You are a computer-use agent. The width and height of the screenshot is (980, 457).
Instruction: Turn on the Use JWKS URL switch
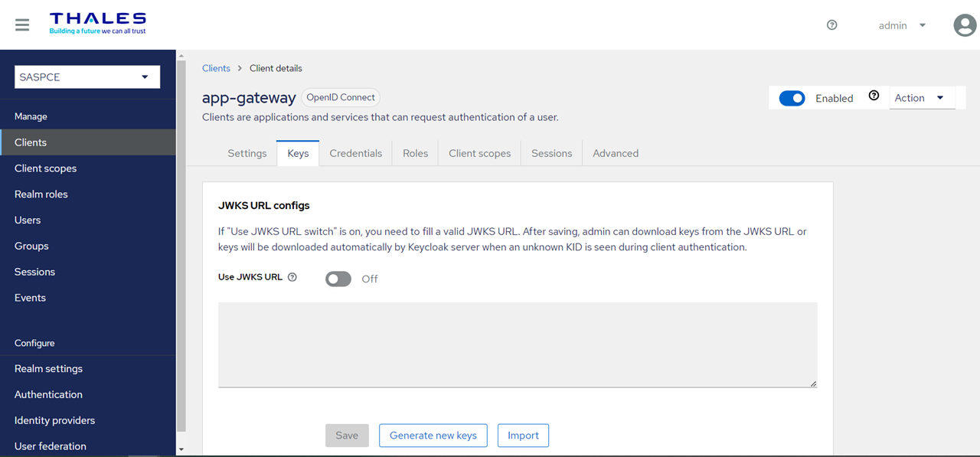tap(338, 279)
